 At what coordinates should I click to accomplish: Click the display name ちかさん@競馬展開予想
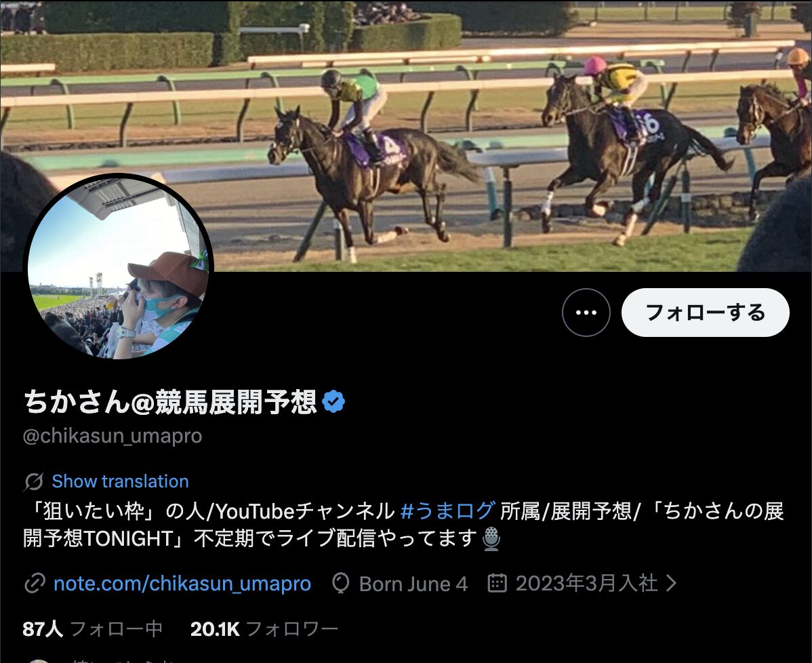[x=170, y=402]
